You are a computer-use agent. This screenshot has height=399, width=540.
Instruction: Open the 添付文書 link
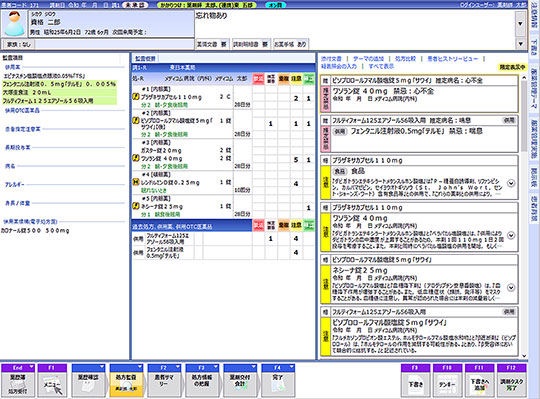tap(331, 59)
